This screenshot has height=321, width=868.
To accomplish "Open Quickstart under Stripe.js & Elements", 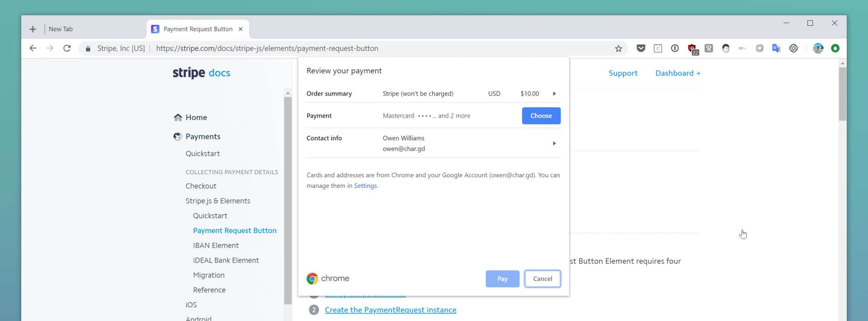I will 210,216.
